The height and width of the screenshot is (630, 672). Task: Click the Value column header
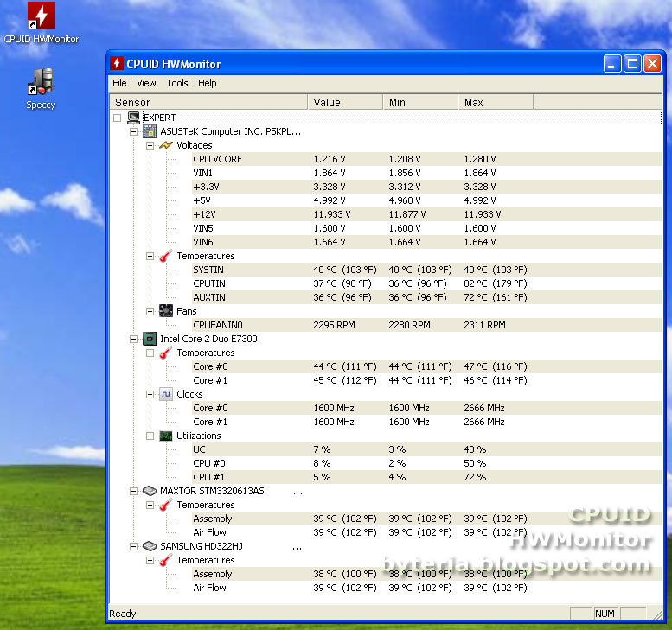(345, 102)
